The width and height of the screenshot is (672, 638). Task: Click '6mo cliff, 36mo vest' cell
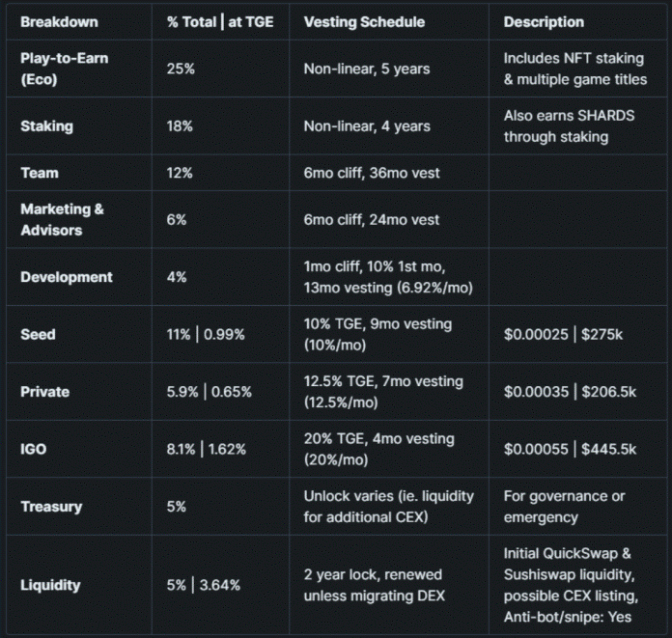(x=372, y=173)
